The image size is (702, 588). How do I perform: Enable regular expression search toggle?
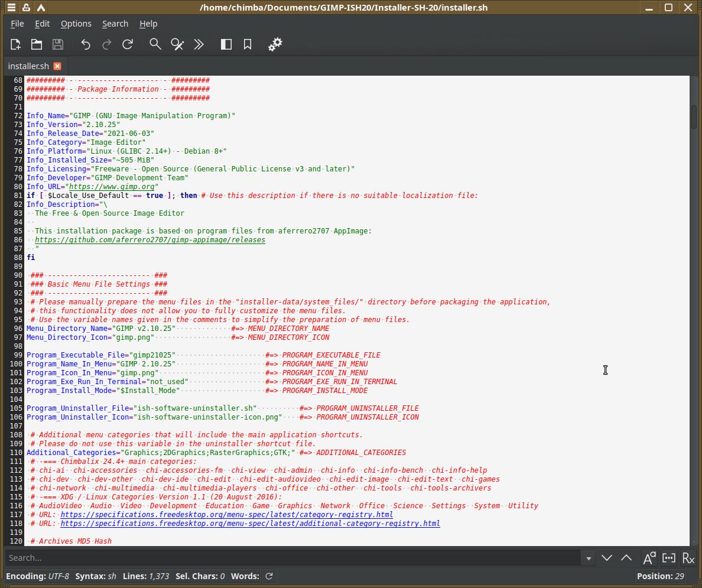688,558
